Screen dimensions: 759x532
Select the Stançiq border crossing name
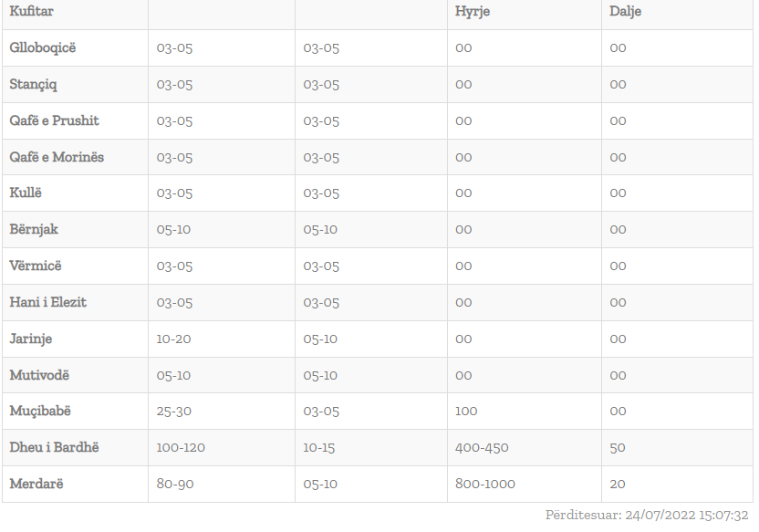[x=33, y=84]
